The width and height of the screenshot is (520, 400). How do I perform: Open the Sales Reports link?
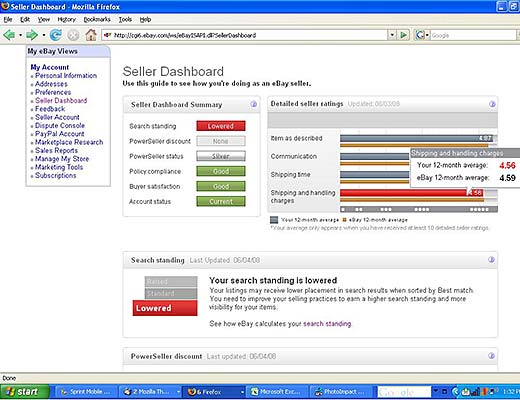[56, 151]
